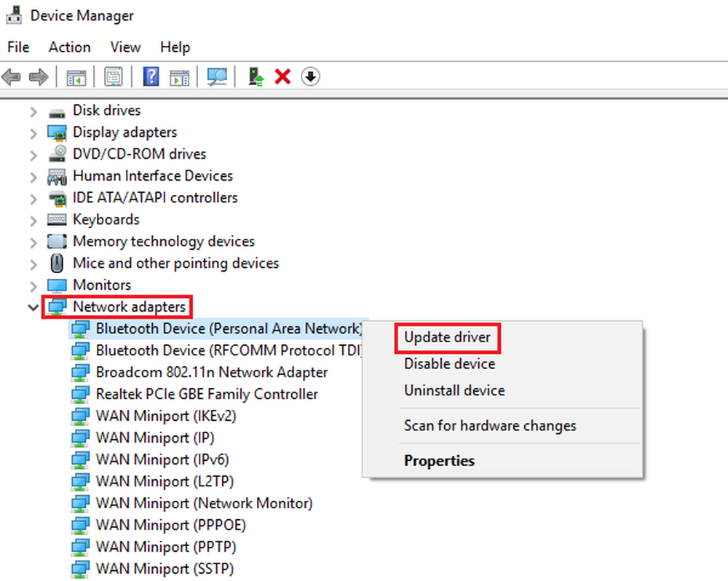Select WAN Miniport (IPv6) entry
This screenshot has width=728, height=581.
click(162, 459)
